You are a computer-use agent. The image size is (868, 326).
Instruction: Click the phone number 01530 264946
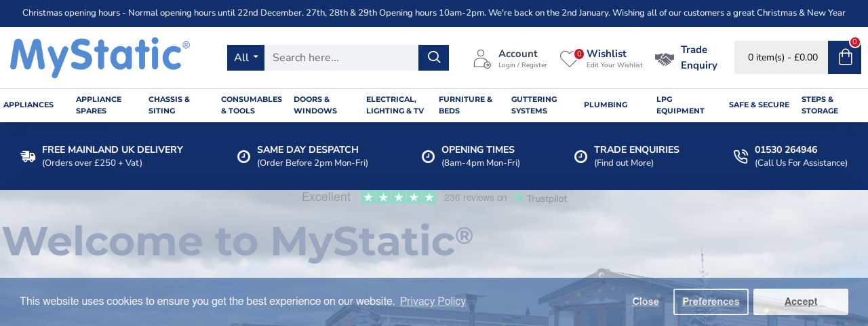[x=786, y=149]
